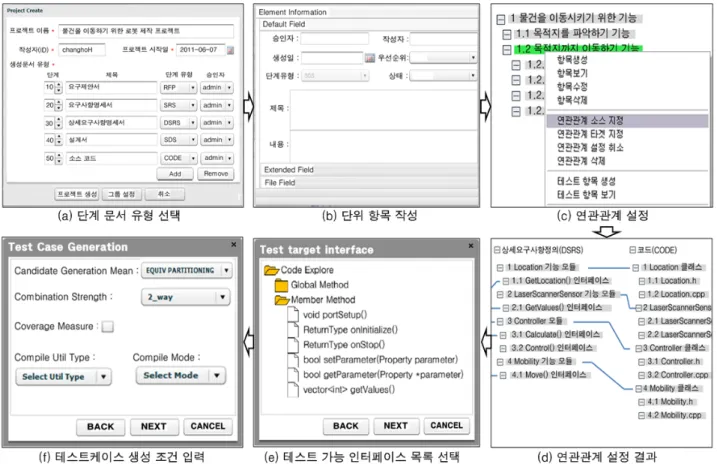Adjust stage number 50 stepper
This screenshot has width=717, height=464.
point(58,159)
